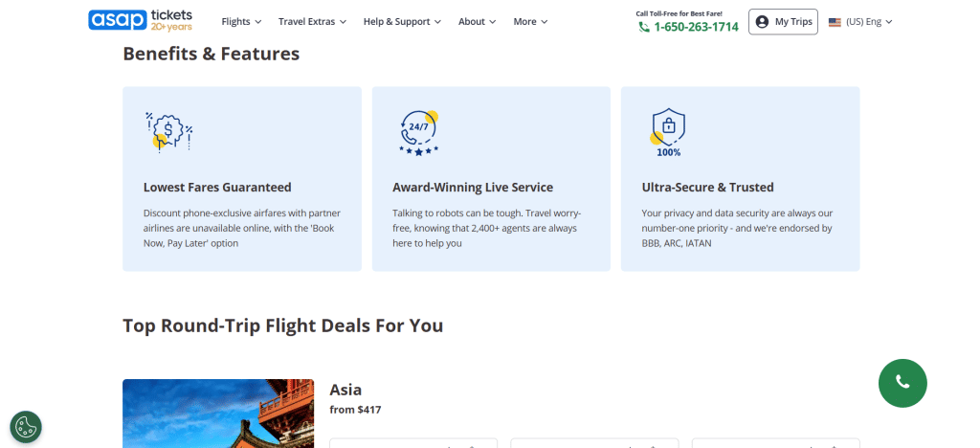
Task: Click the 100% secure shield icon
Action: [x=668, y=131]
